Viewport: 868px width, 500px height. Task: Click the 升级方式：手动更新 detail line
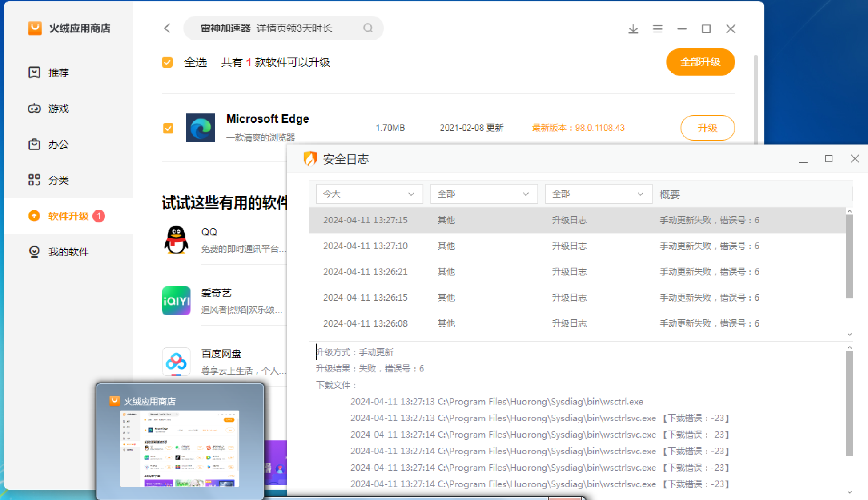(354, 352)
